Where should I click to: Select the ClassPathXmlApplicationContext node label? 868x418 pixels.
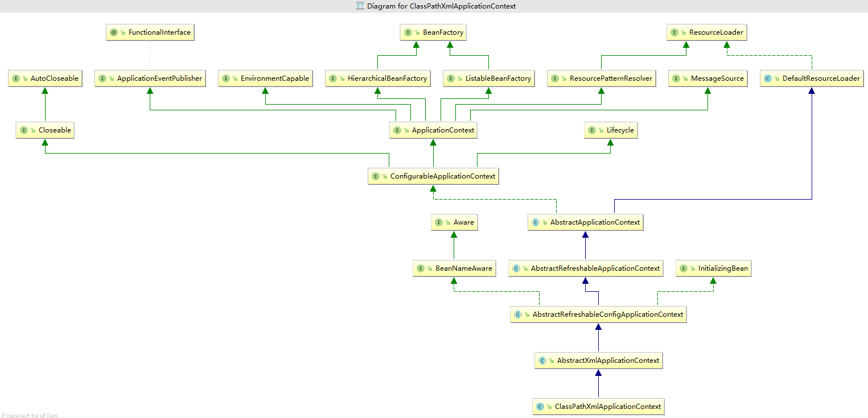point(608,407)
